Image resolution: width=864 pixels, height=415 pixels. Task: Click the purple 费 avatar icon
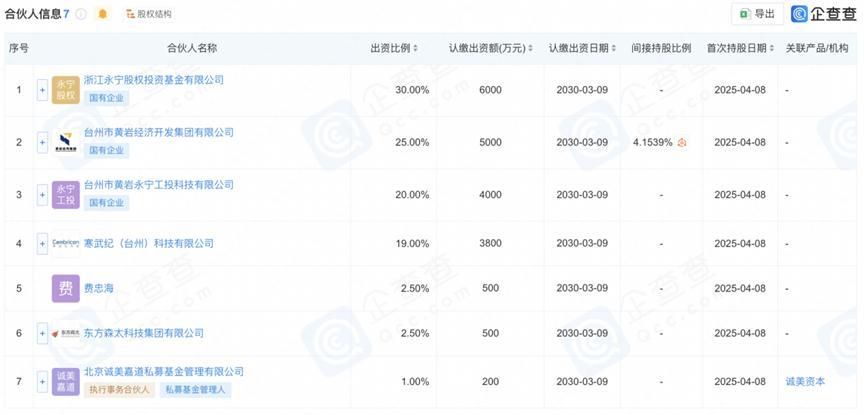coord(66,288)
